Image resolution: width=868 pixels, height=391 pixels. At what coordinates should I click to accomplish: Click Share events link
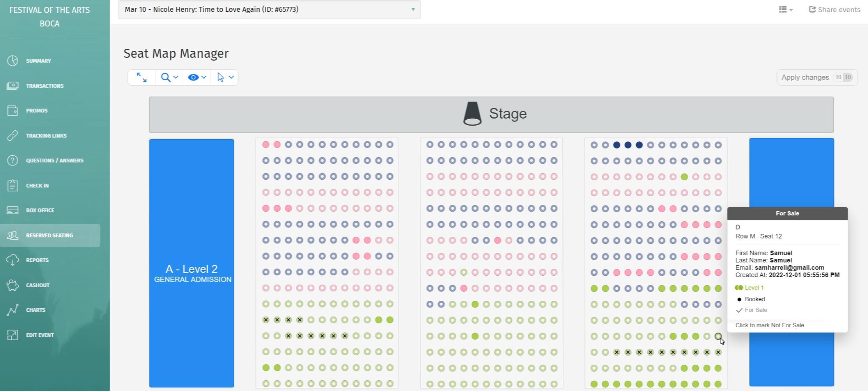(834, 10)
